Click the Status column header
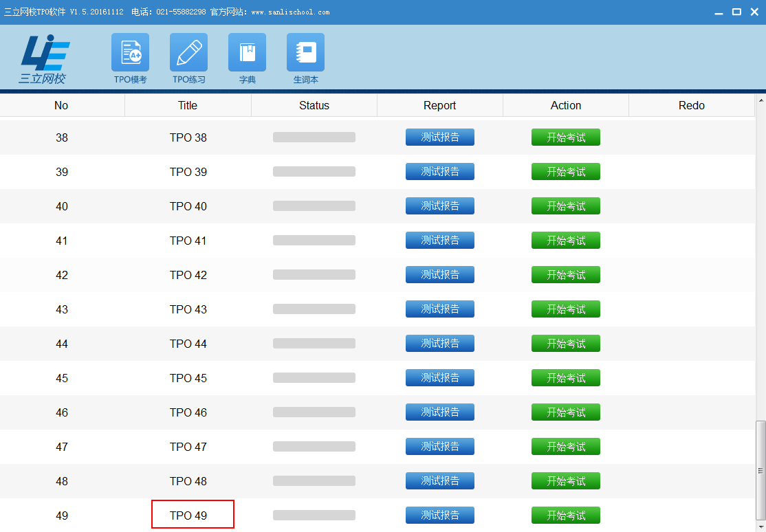766x532 pixels. (x=314, y=106)
